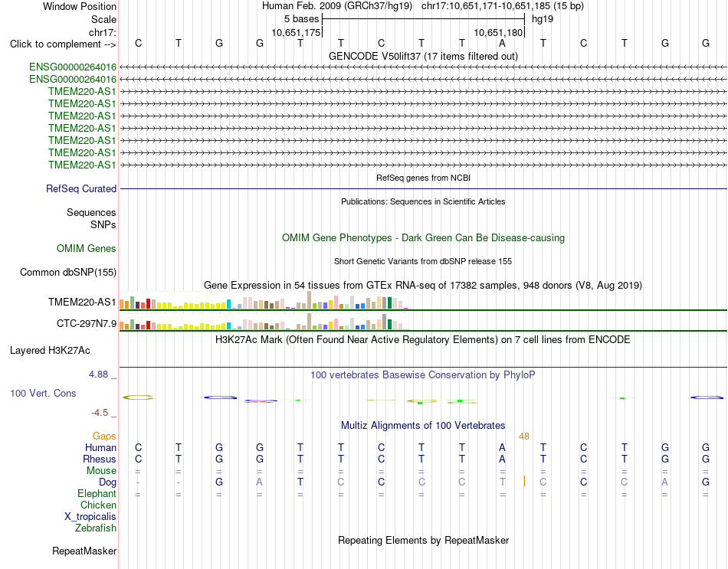728x569 pixels.
Task: Click the Elephant species label
Action: point(97,494)
